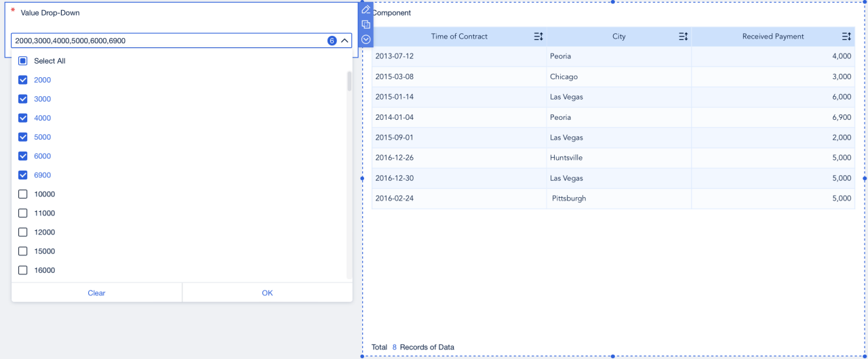Click the edit pencil icon on the component
868x359 pixels.
[366, 9]
